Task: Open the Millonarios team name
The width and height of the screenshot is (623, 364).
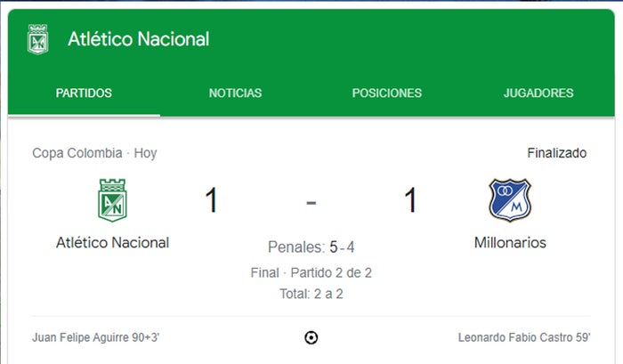Action: pyautogui.click(x=510, y=242)
